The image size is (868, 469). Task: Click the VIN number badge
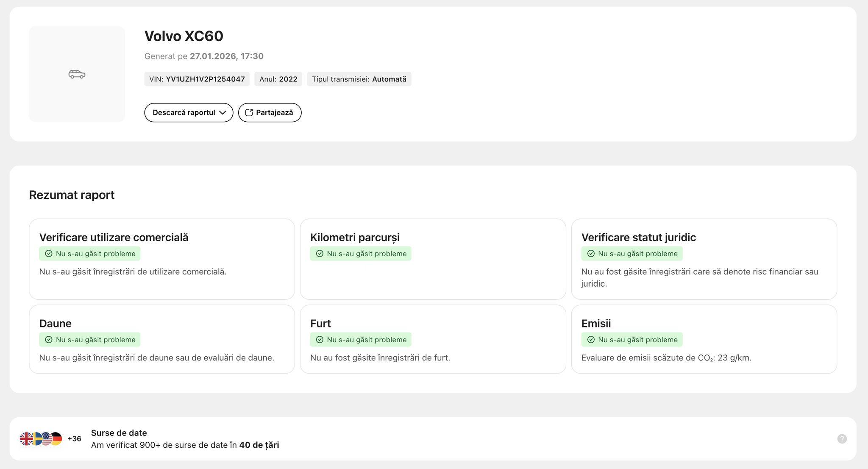(197, 79)
